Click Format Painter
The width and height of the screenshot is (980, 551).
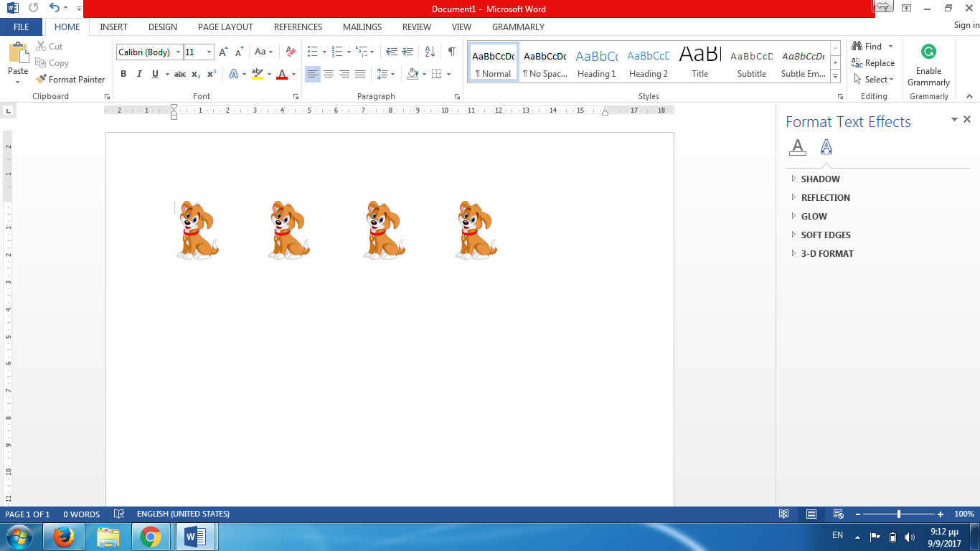tap(70, 80)
